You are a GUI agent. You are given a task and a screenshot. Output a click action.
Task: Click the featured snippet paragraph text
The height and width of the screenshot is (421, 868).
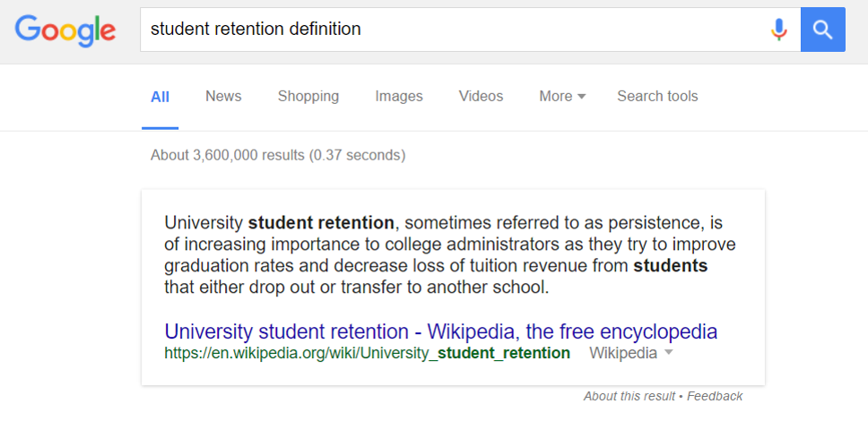450,255
